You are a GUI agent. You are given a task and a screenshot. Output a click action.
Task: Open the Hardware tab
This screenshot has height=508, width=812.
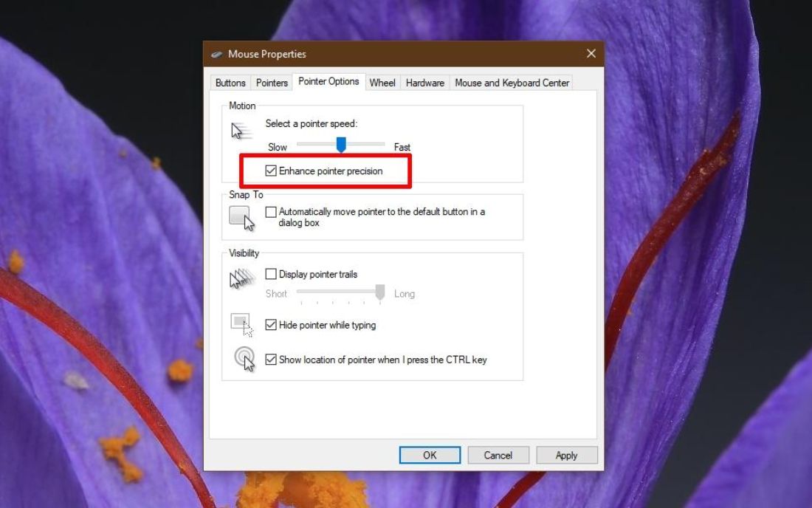(x=425, y=83)
